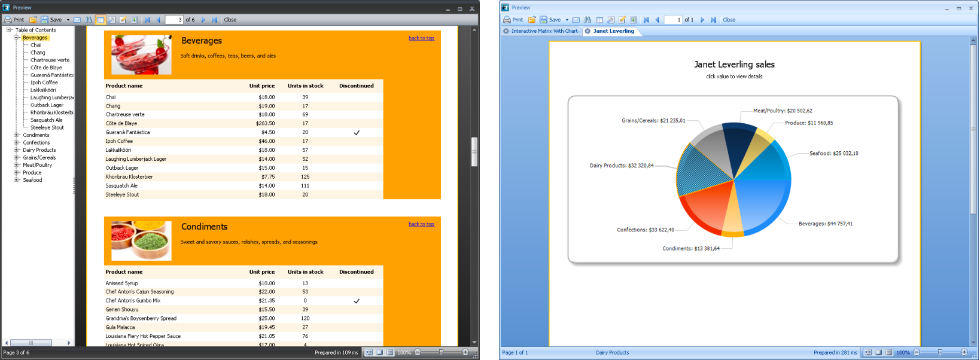The height and width of the screenshot is (360, 980).
Task: Jump to the first page in the left preview
Action: tap(147, 20)
